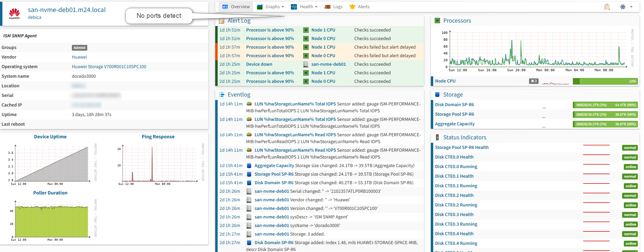This screenshot has height=252, width=644.
Task: Click the blue Storage panel header icon
Action: coord(437,95)
